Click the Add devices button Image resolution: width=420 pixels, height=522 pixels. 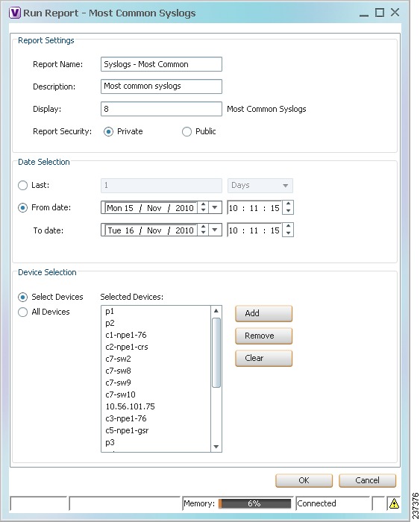[264, 314]
